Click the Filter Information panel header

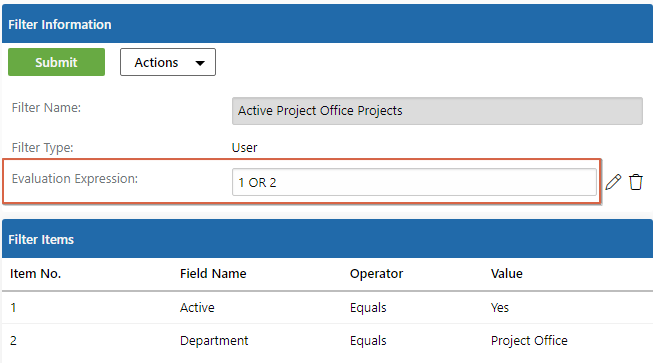(x=327, y=24)
